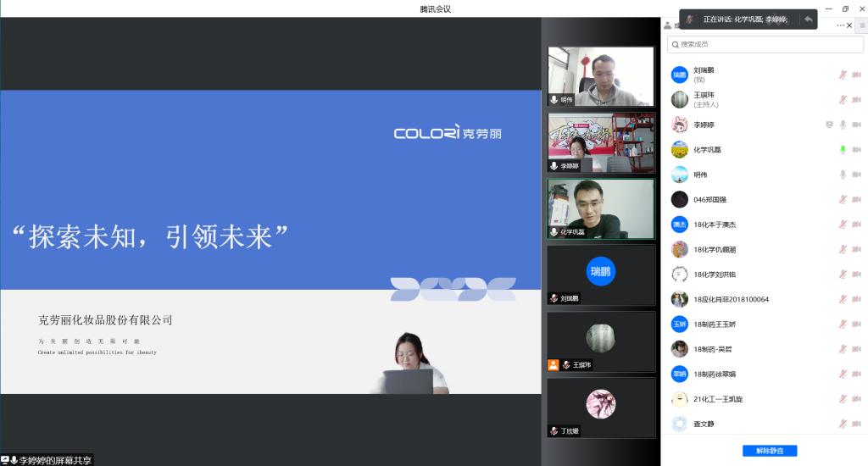Click host icon on 王琪玮 video tile
Image resolution: width=868 pixels, height=466 pixels.
[554, 365]
